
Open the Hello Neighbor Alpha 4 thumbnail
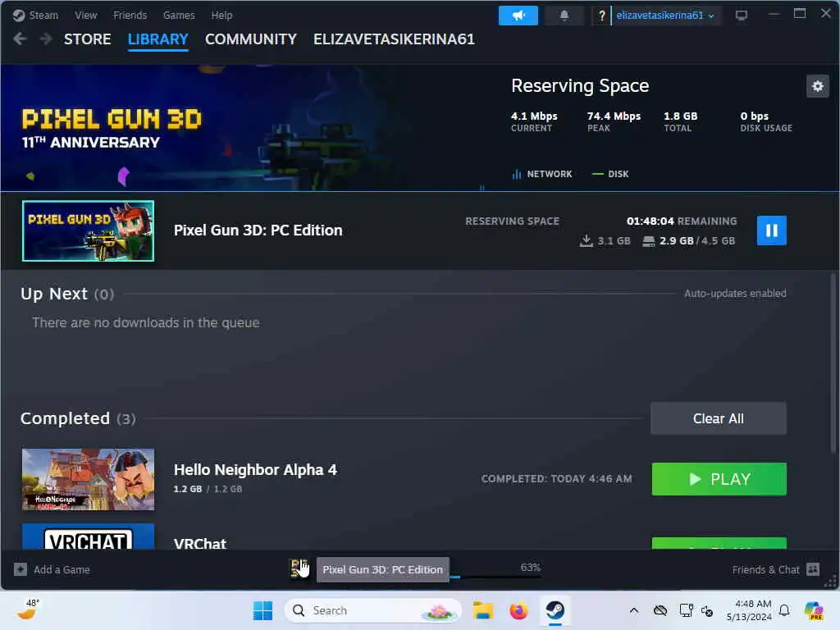89,479
